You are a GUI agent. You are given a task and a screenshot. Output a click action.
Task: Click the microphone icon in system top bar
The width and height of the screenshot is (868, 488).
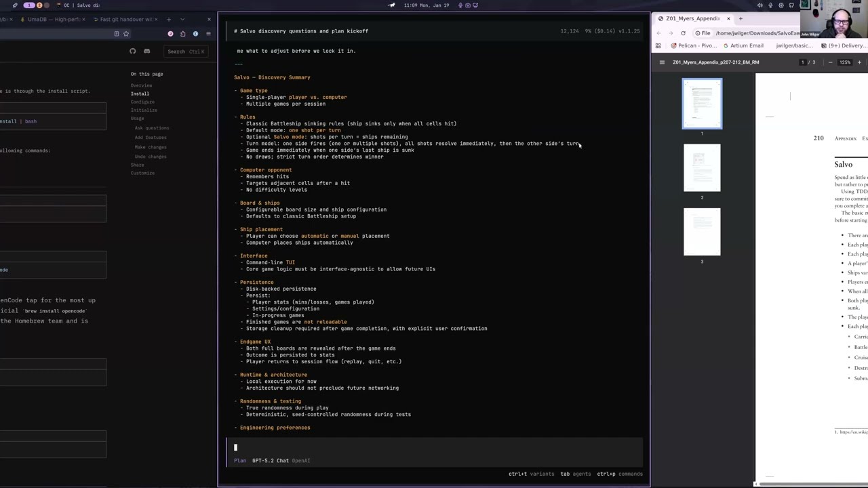click(770, 5)
